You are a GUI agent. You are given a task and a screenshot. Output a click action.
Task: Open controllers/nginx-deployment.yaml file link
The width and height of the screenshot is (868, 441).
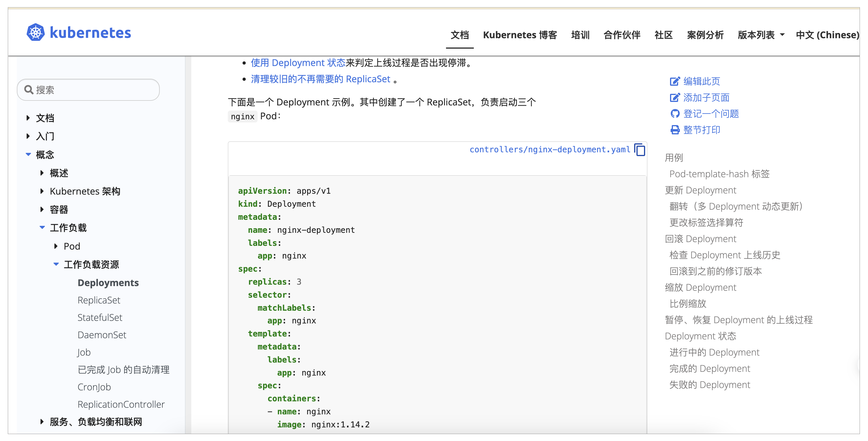point(550,149)
